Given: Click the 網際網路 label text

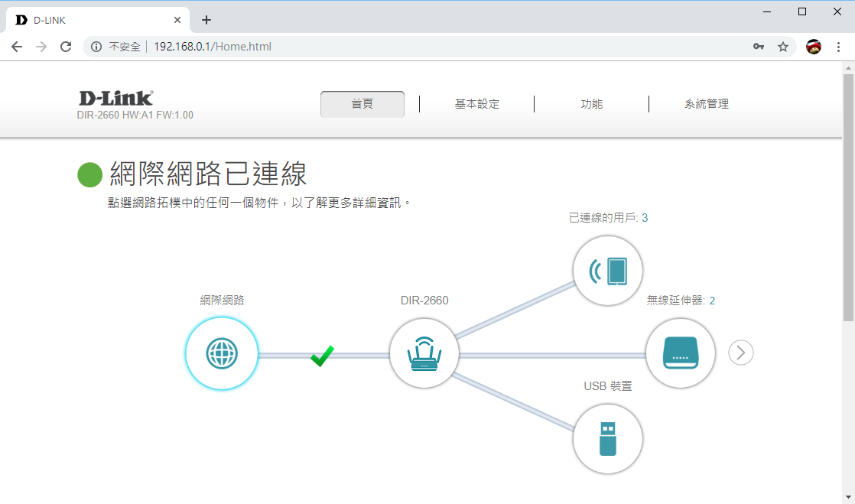Looking at the screenshot, I should tap(222, 301).
